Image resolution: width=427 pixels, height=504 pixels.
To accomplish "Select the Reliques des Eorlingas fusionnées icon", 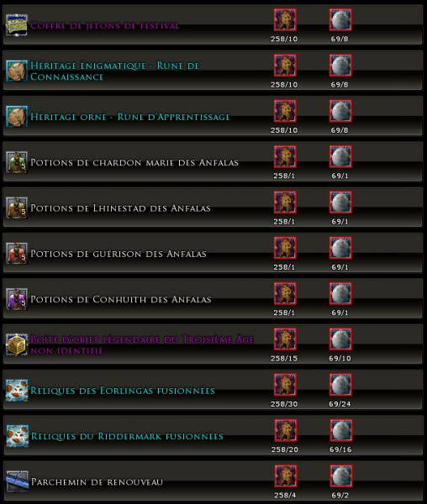I will (x=17, y=391).
